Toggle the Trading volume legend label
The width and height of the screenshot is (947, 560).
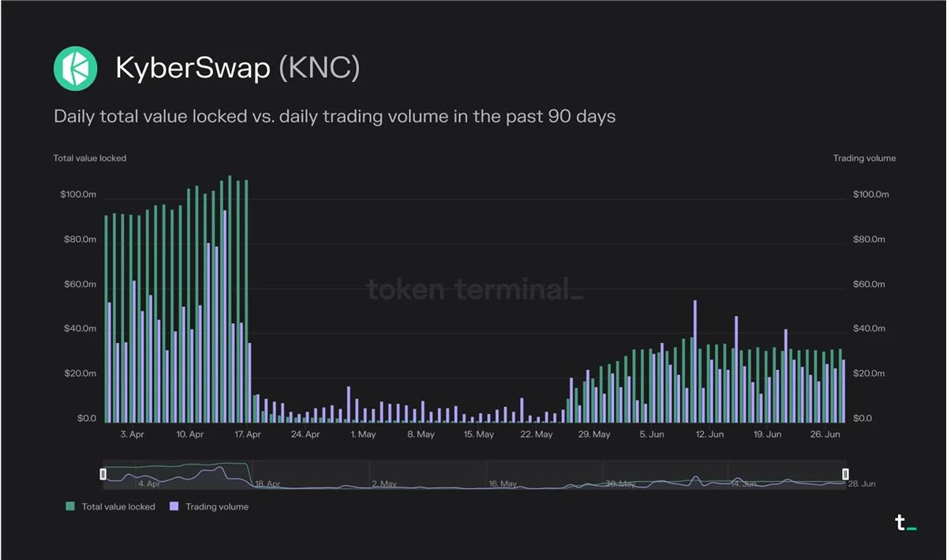(217, 506)
